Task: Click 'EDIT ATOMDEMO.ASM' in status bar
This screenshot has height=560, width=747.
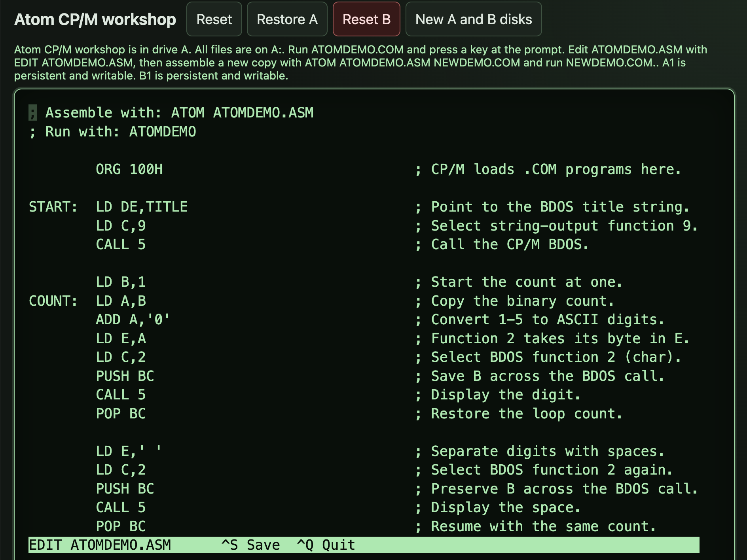Action: coord(100,545)
